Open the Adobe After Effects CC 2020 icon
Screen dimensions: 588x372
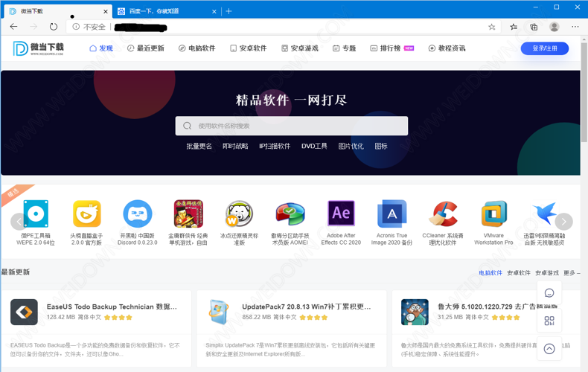pos(341,214)
